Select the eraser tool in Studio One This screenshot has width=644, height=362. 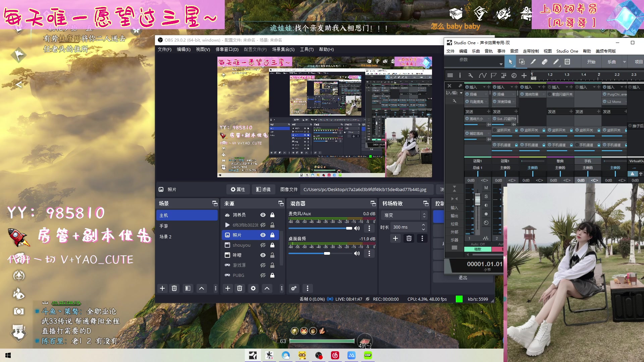click(545, 62)
